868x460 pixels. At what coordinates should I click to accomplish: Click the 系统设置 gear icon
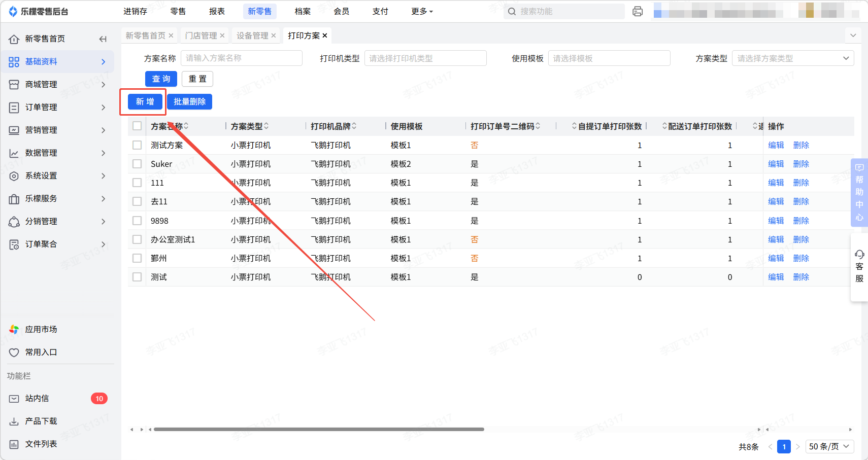[14, 176]
